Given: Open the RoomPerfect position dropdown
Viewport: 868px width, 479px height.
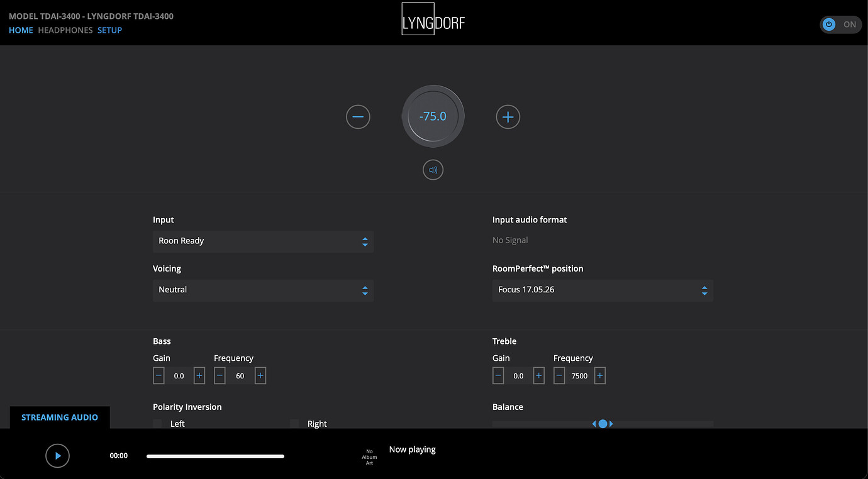Looking at the screenshot, I should click(603, 290).
